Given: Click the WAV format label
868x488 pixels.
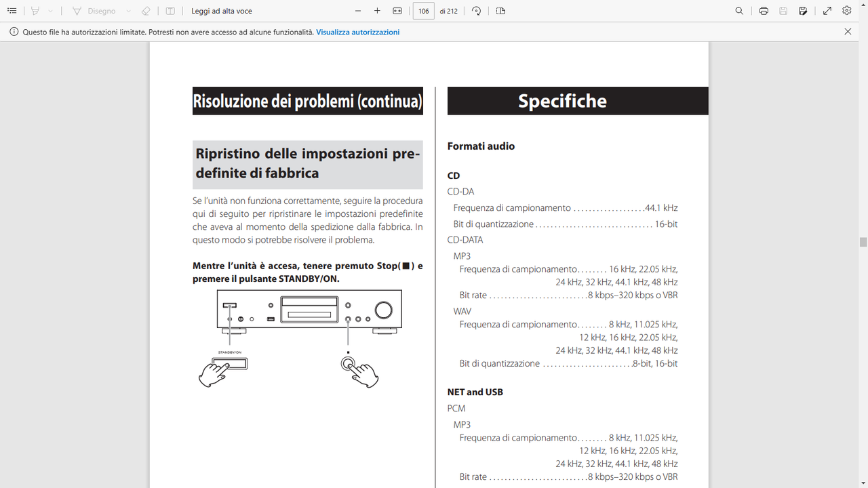Looking at the screenshot, I should [462, 311].
